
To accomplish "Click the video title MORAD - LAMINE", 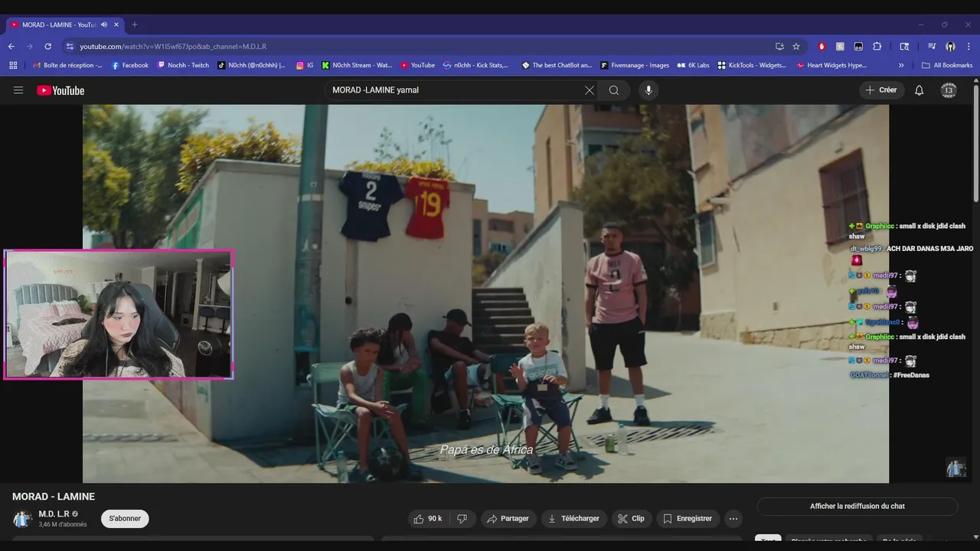I will pyautogui.click(x=54, y=497).
